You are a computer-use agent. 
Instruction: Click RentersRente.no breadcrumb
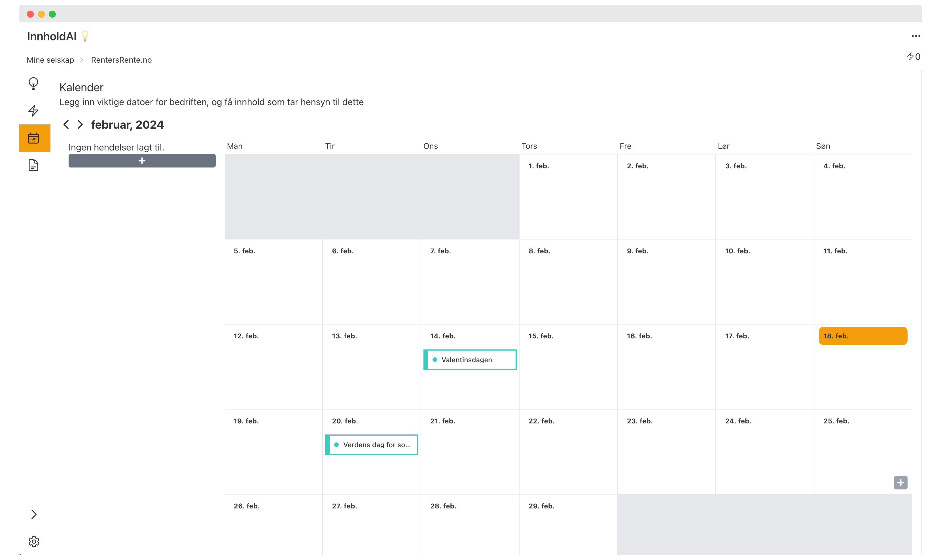click(121, 60)
